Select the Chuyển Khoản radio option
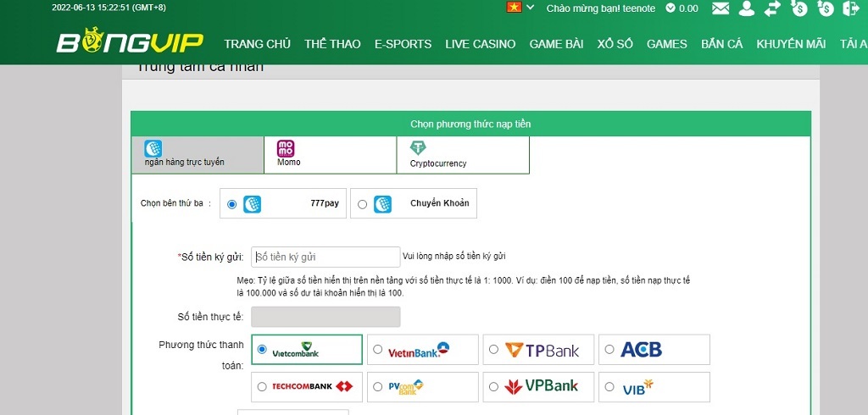 click(x=363, y=204)
